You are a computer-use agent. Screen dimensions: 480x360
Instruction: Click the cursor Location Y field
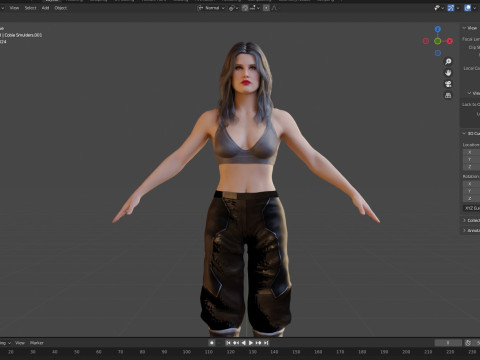coord(471,159)
